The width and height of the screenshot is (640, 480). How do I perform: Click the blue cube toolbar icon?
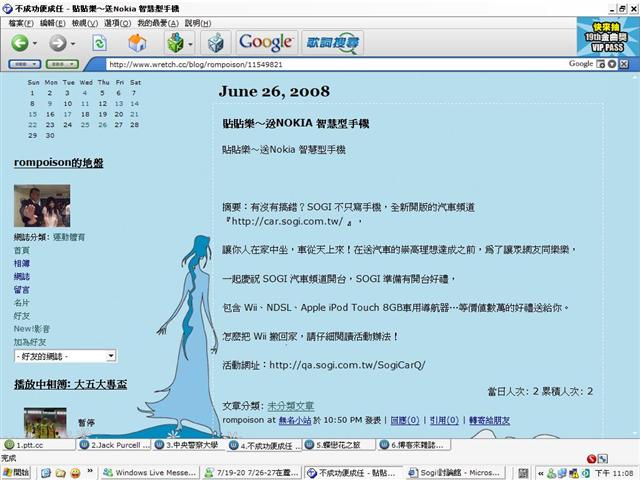(x=216, y=42)
